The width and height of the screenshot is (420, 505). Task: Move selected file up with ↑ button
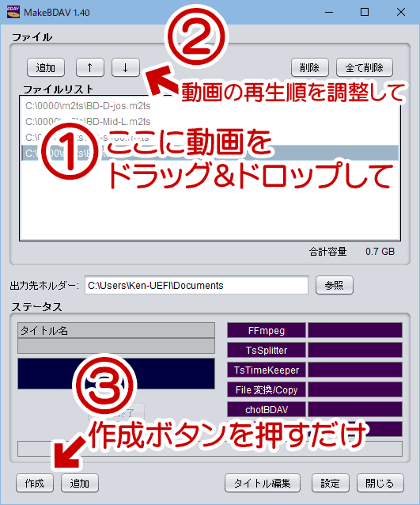click(90, 67)
